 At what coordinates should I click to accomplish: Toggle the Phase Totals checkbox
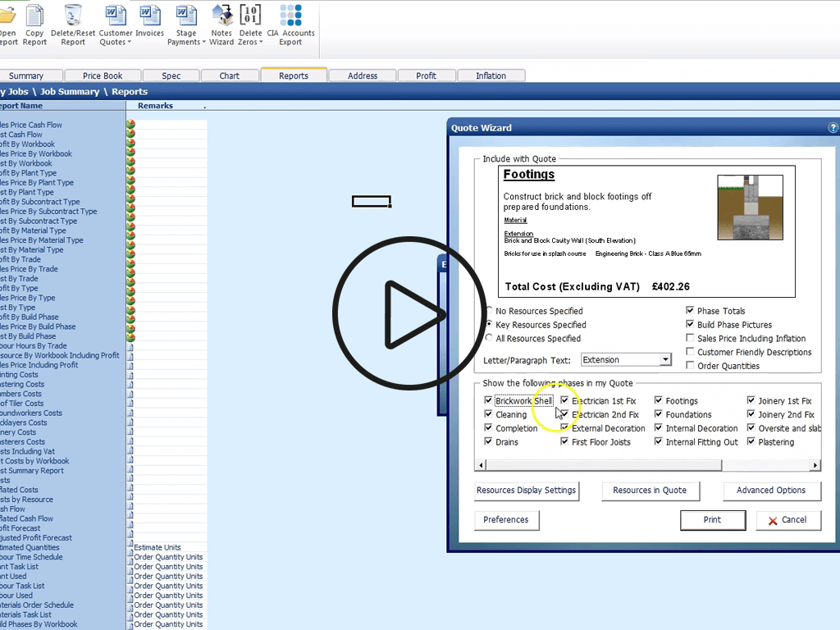click(x=690, y=310)
